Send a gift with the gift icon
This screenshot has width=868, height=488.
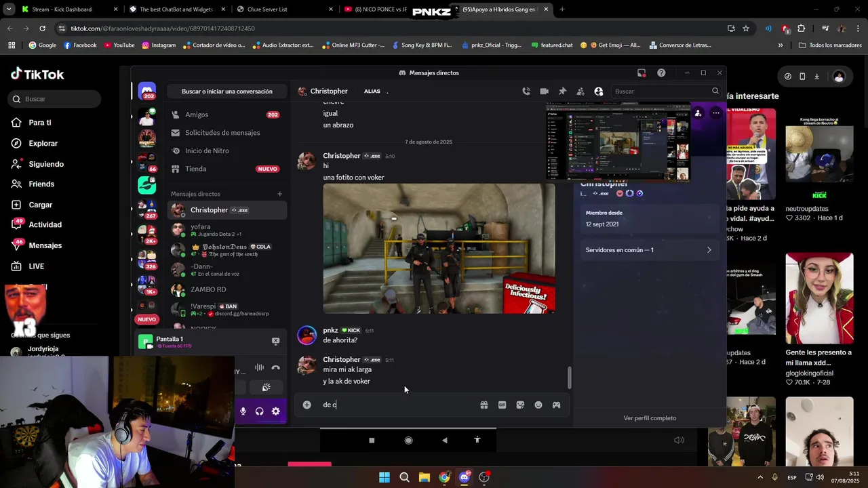click(x=484, y=405)
